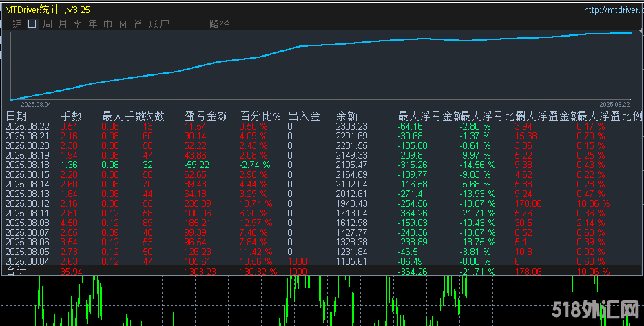Click the 路径 path button
644x326 pixels.
pos(220,24)
